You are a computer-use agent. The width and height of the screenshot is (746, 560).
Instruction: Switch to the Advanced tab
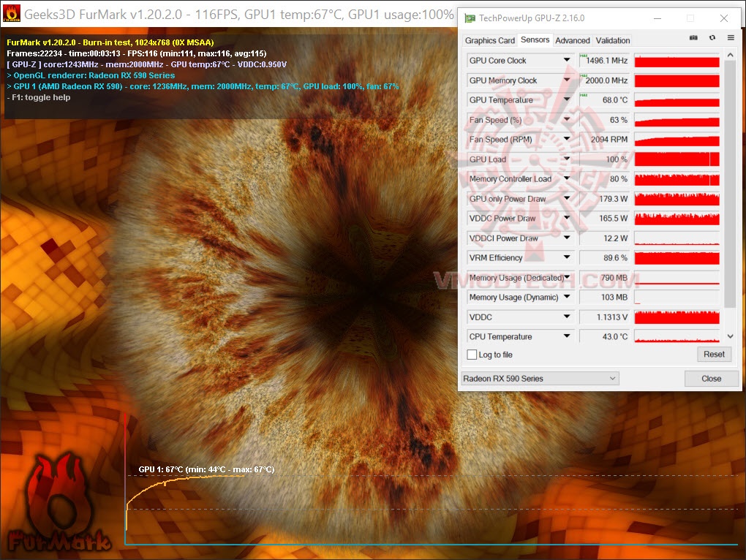pos(573,40)
